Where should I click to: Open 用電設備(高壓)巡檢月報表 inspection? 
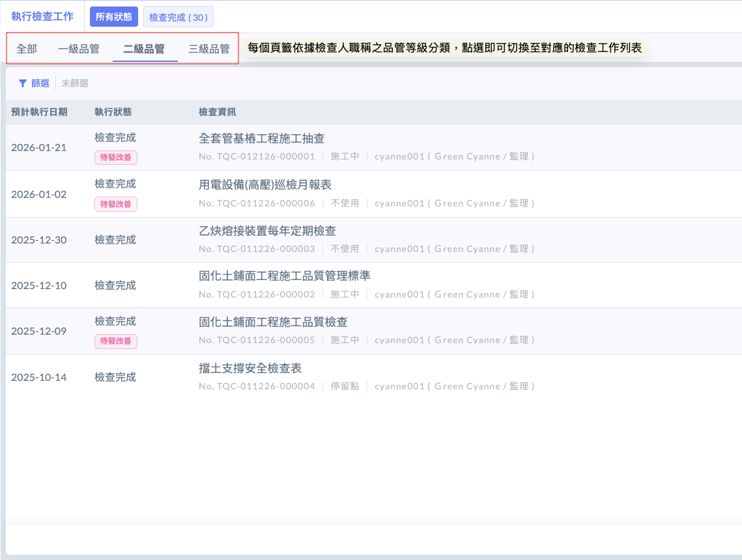tap(265, 184)
